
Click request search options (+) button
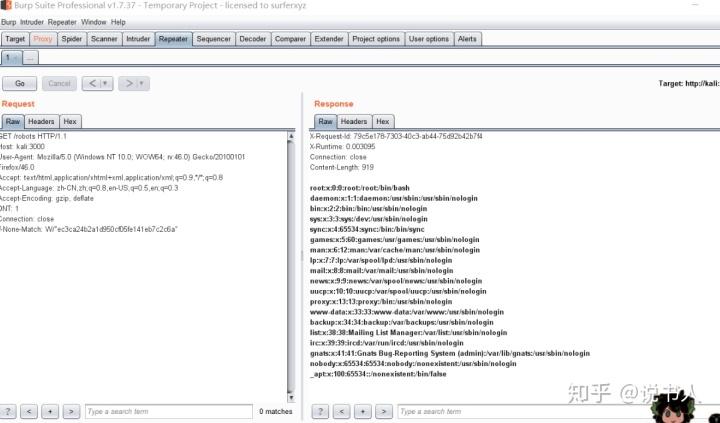pyautogui.click(x=50, y=412)
